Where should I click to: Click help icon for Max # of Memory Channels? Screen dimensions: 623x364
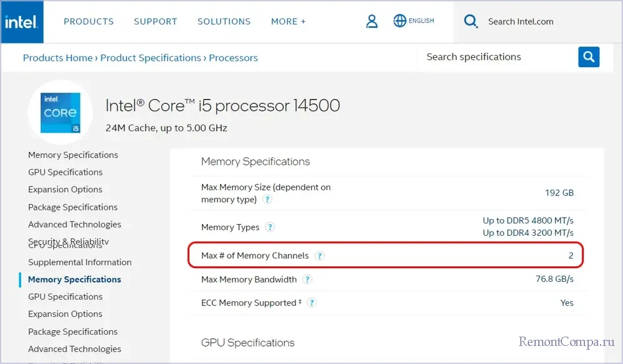coord(319,256)
